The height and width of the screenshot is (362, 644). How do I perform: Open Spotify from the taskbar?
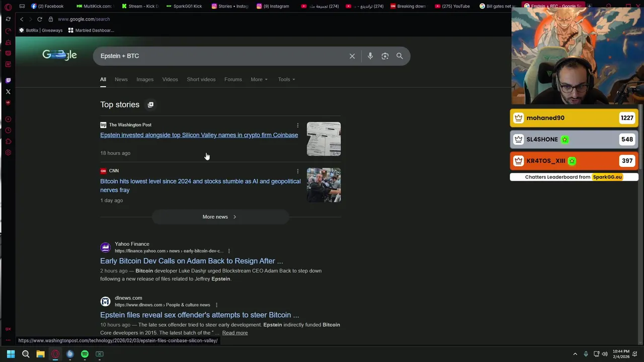pos(85,354)
